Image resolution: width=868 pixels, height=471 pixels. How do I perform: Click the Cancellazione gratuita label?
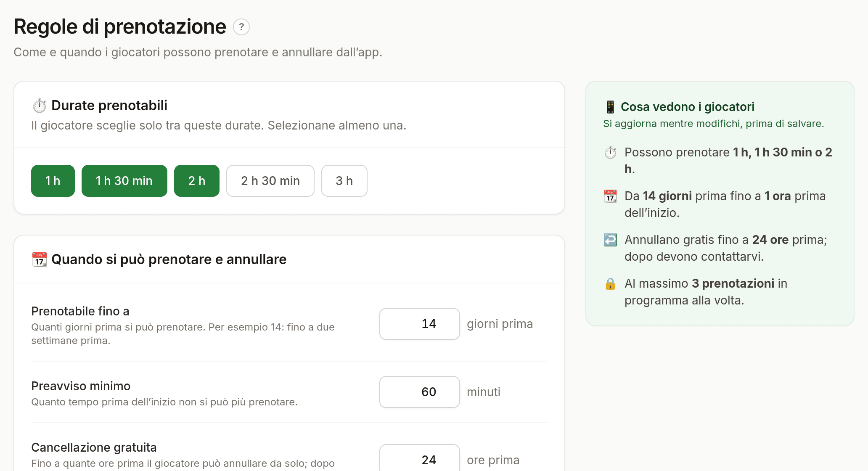click(94, 447)
